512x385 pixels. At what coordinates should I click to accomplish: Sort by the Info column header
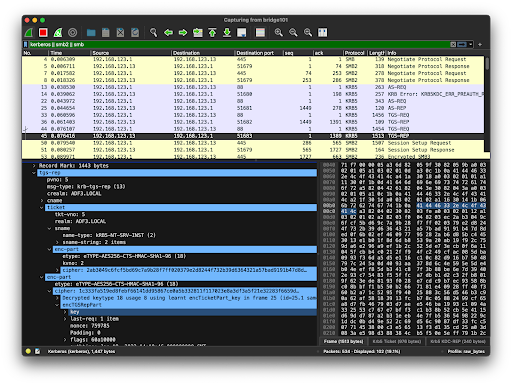click(435, 53)
